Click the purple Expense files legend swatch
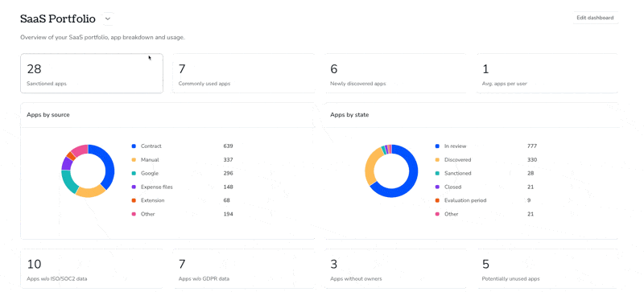This screenshot has height=292, width=644. click(x=134, y=187)
